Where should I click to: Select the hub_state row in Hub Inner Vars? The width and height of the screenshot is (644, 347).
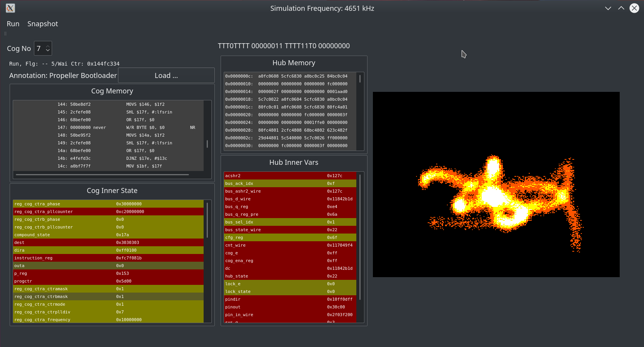click(x=289, y=276)
